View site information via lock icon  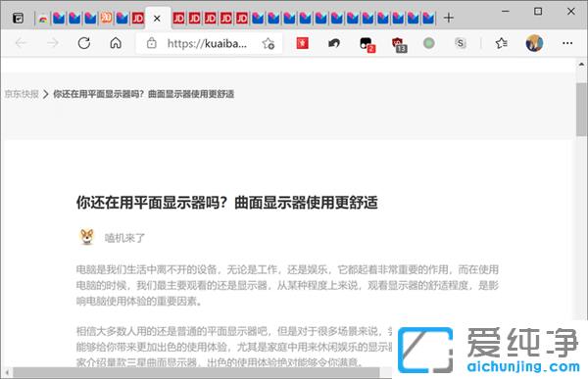point(152,43)
